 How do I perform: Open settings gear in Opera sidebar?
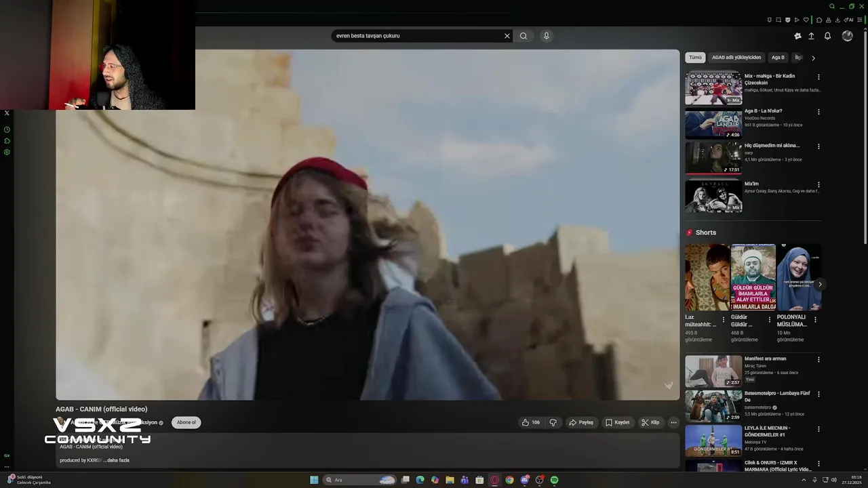pos(7,152)
